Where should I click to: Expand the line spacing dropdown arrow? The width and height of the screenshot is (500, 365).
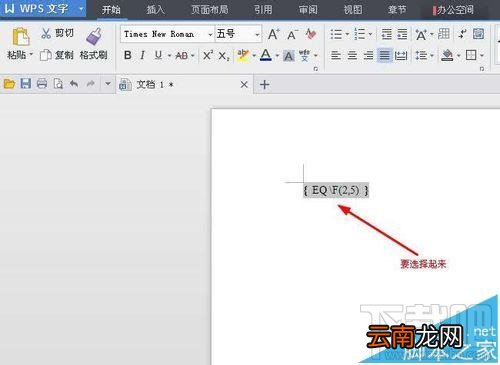[x=432, y=55]
